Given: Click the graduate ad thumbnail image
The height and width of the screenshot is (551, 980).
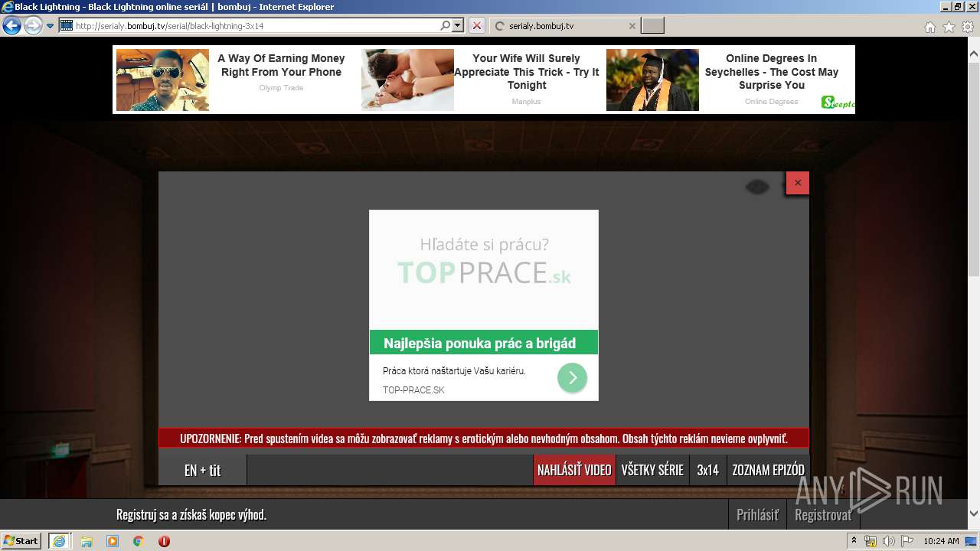Looking at the screenshot, I should point(652,80).
